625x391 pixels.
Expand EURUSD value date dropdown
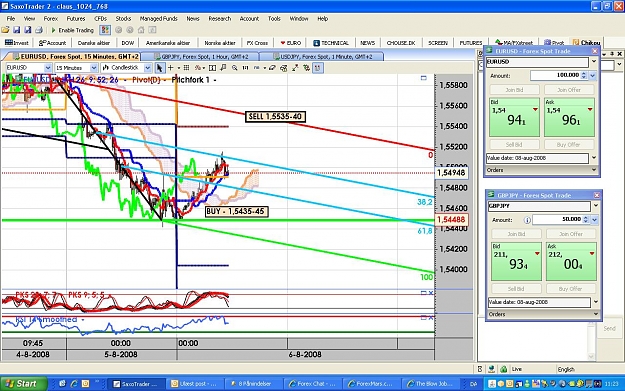point(594,158)
